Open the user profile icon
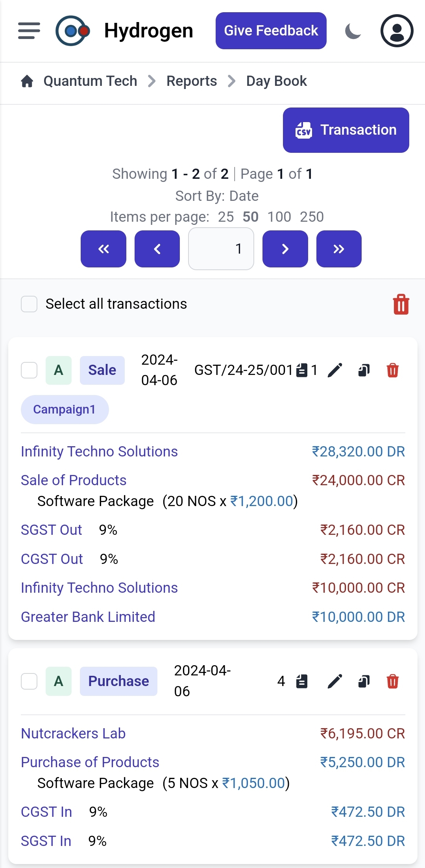 point(397,31)
